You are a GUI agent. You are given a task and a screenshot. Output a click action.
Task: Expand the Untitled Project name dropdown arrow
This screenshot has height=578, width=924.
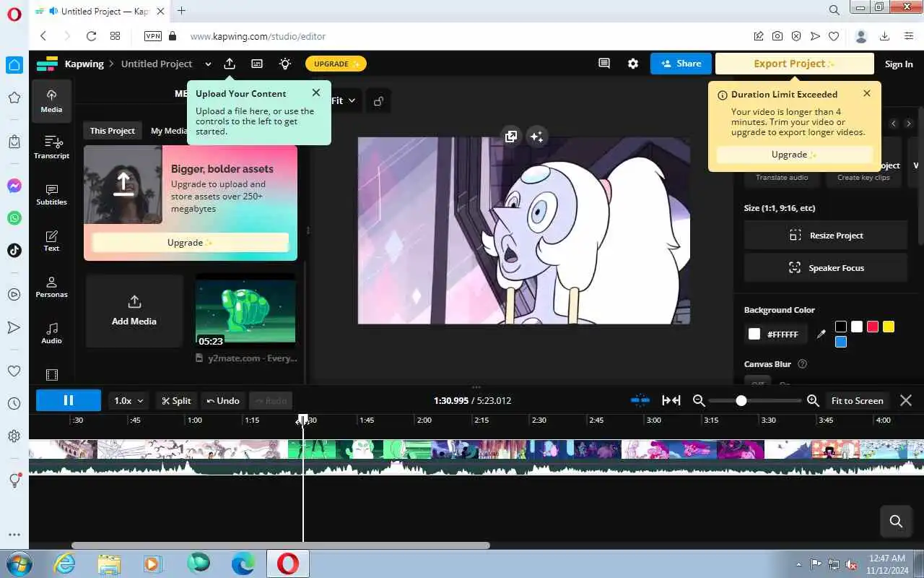coord(208,64)
